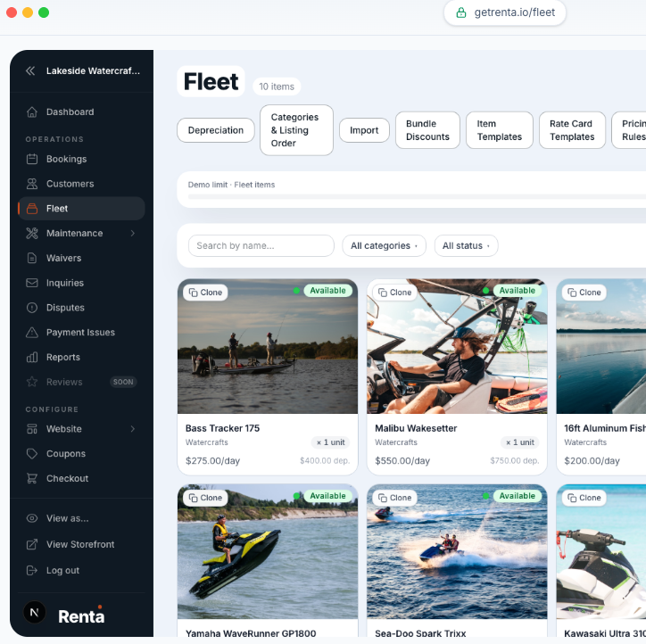Click the Disputes alert circle icon
The width and height of the screenshot is (646, 644).
tap(32, 308)
